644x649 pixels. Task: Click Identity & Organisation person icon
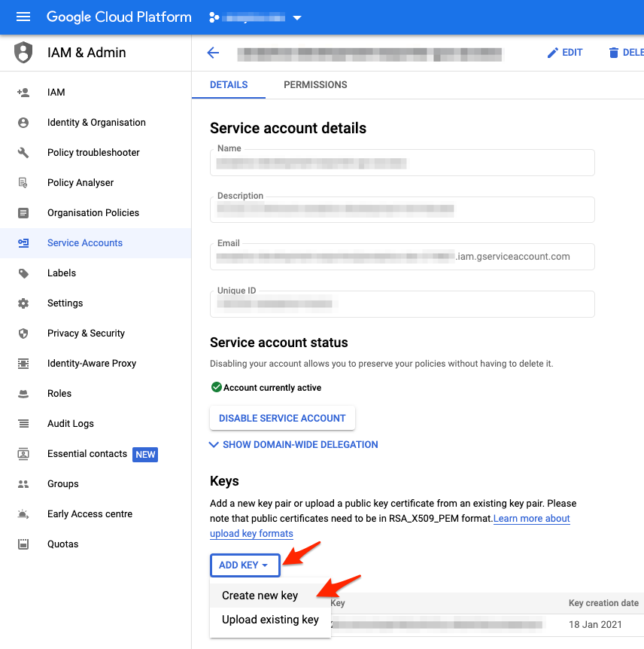23,123
